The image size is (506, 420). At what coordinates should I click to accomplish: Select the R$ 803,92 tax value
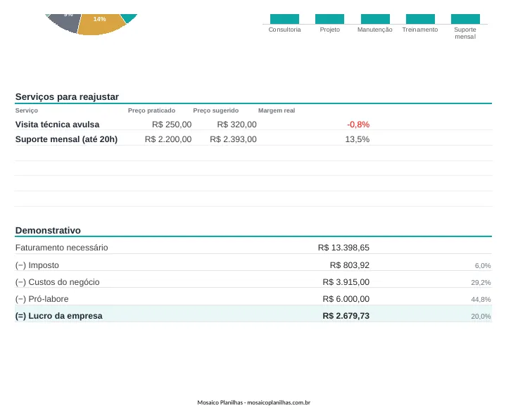pyautogui.click(x=350, y=265)
